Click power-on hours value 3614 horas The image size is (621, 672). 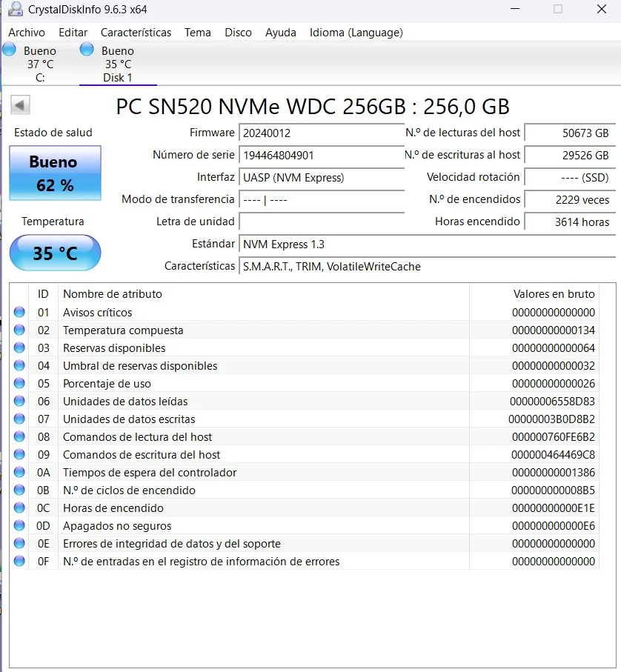570,222
